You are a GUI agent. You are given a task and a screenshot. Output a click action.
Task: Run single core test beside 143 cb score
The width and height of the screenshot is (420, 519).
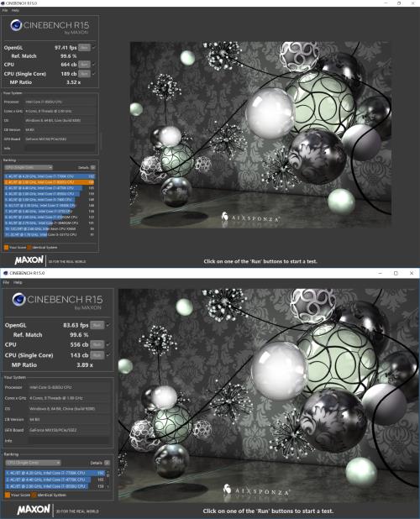[97, 355]
